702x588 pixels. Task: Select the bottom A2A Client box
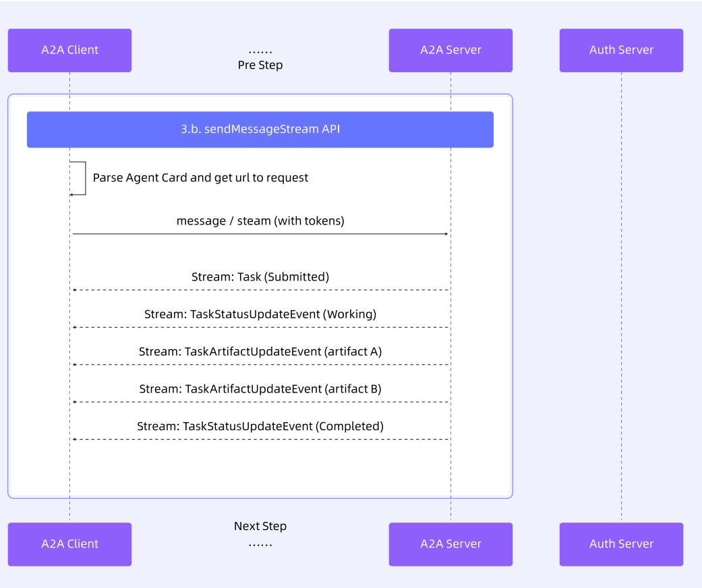click(69, 543)
